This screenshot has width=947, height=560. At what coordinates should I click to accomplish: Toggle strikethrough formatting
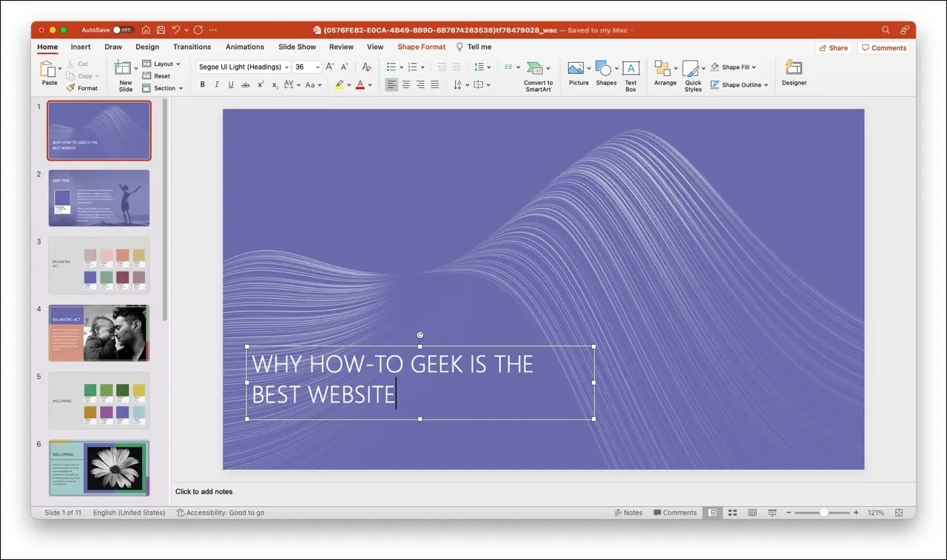click(246, 85)
